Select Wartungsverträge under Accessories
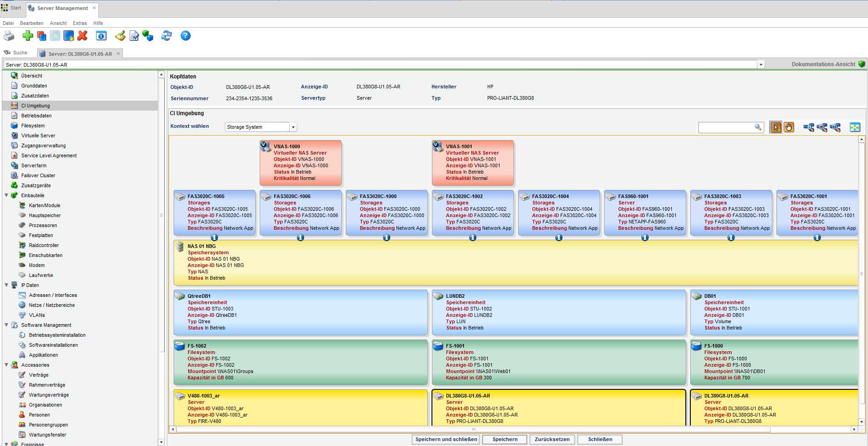Viewport: 868px width, 446px height. click(49, 395)
